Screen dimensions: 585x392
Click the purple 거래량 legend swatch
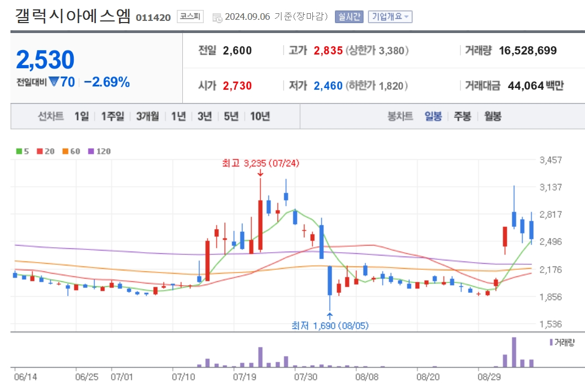(x=551, y=342)
